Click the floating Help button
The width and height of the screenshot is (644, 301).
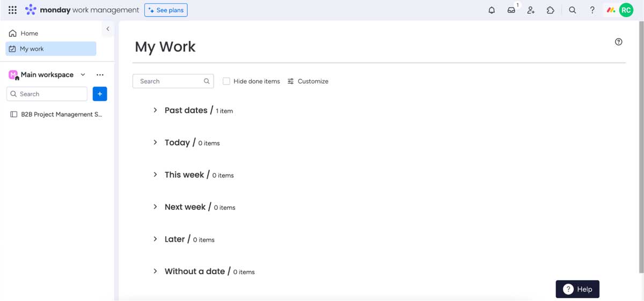coord(577,289)
